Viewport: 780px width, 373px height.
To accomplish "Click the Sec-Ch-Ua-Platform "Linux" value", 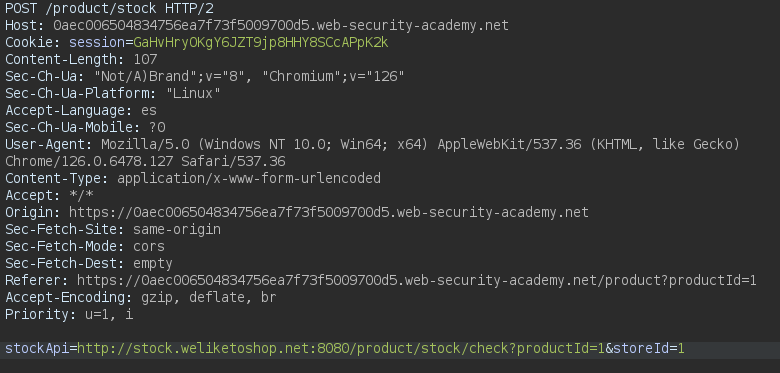I will 193,93.
